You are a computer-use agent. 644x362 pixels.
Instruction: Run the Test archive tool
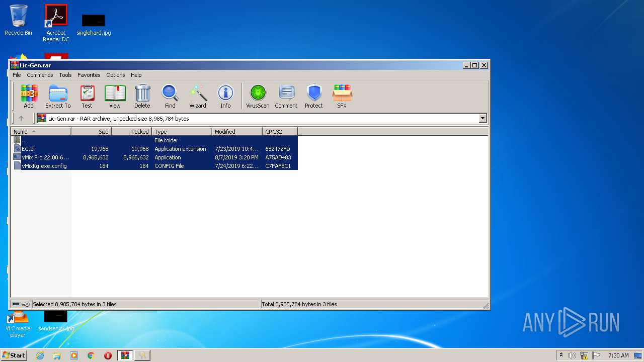tap(87, 97)
